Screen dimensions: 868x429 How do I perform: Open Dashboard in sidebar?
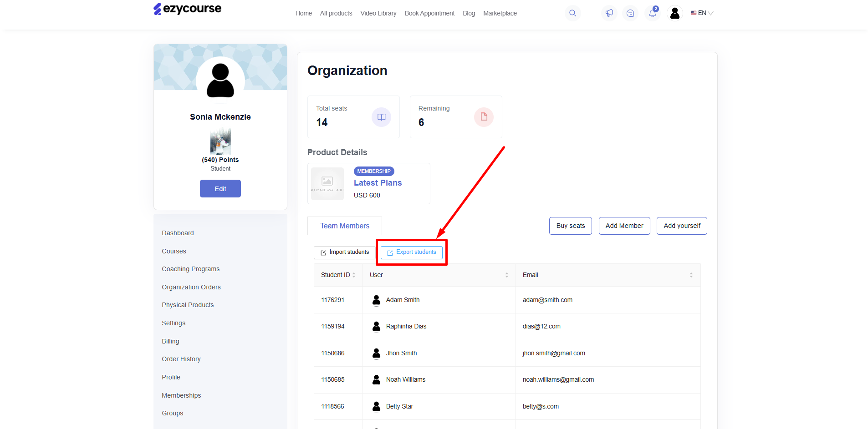click(178, 233)
